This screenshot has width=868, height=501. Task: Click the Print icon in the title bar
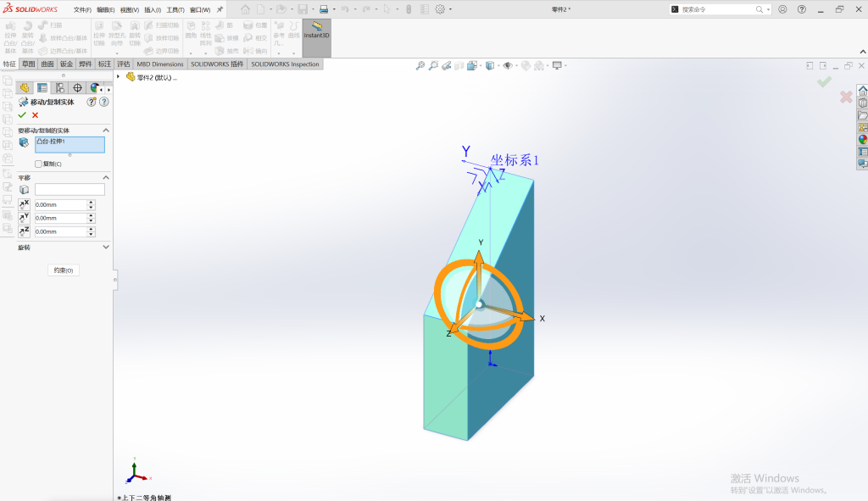pos(324,9)
